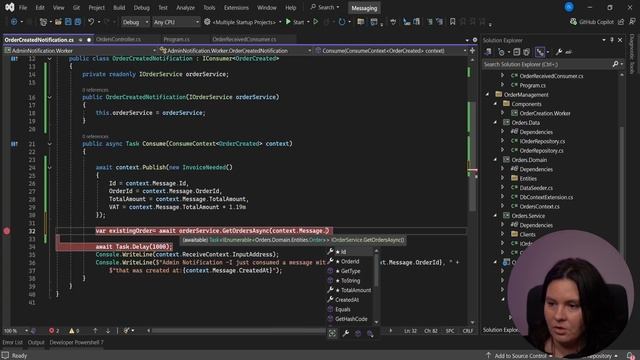The image size is (640, 360).
Task: Click the Visual Studio logo icon
Action: pyautogui.click(x=9, y=7)
